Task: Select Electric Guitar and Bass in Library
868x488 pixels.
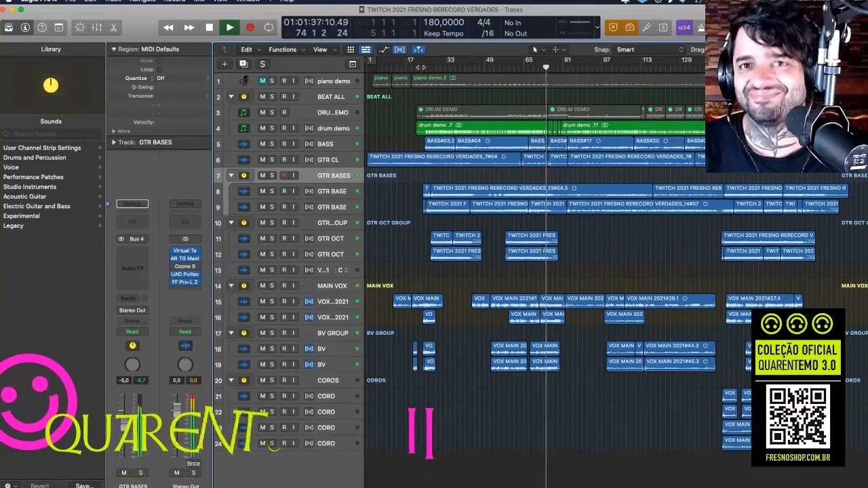Action: 37,207
